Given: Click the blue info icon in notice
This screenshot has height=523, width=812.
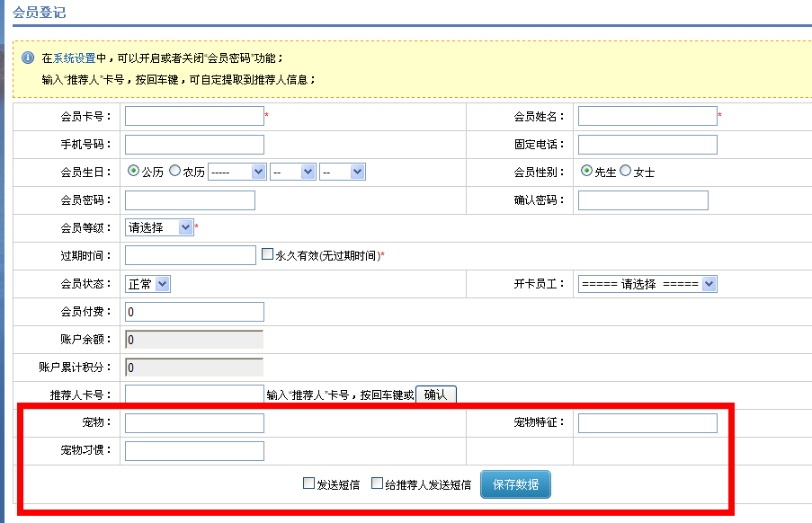Looking at the screenshot, I should (26, 58).
